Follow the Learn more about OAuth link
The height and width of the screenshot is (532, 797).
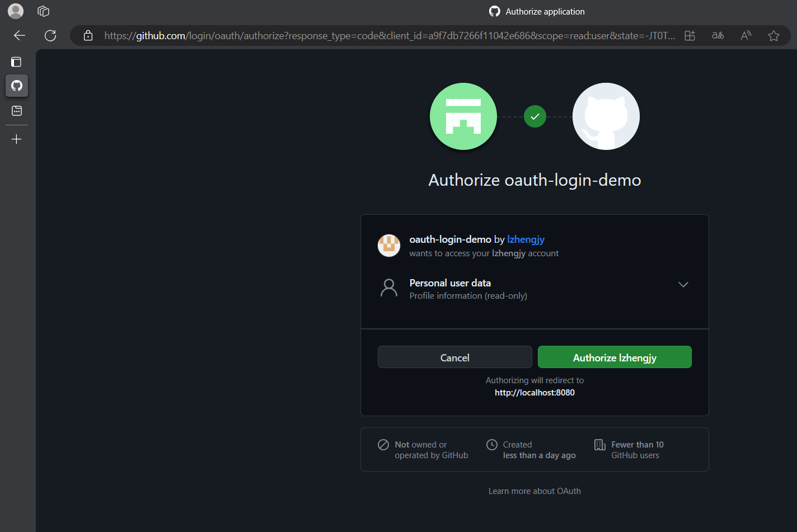coord(535,491)
